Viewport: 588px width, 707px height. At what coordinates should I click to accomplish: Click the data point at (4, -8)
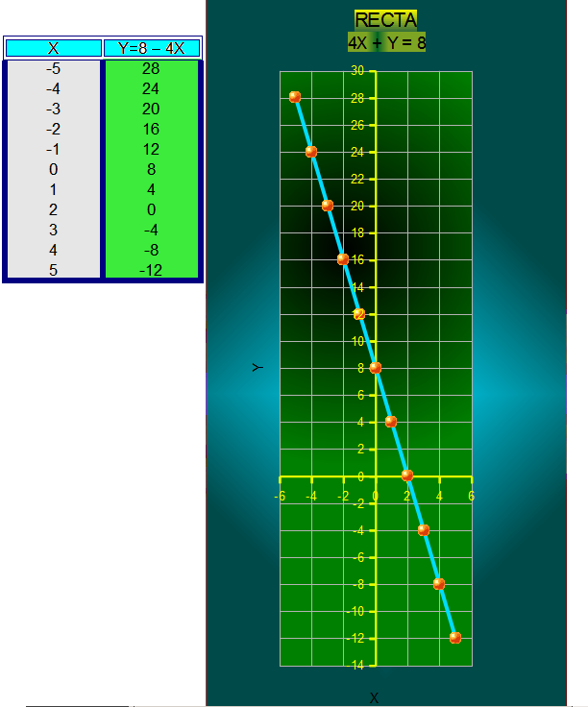pyautogui.click(x=439, y=584)
